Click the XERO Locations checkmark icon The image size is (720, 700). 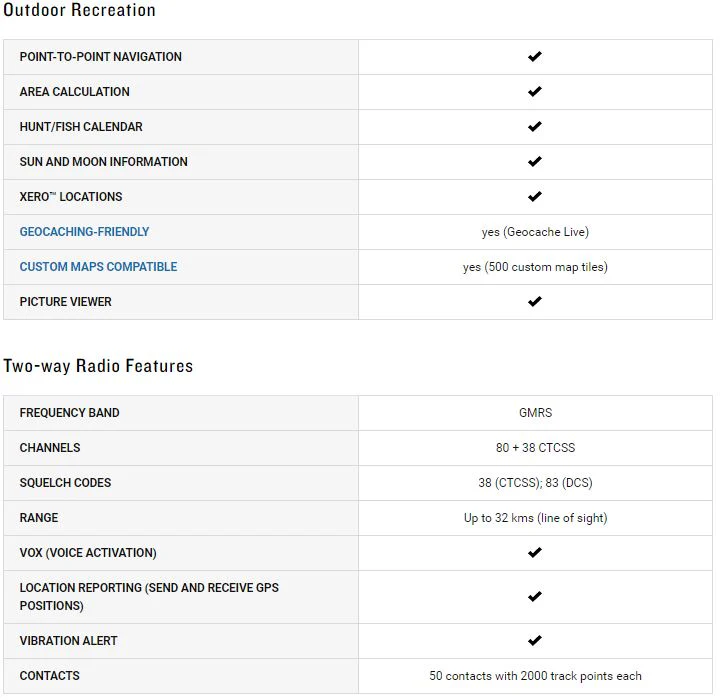tap(534, 197)
